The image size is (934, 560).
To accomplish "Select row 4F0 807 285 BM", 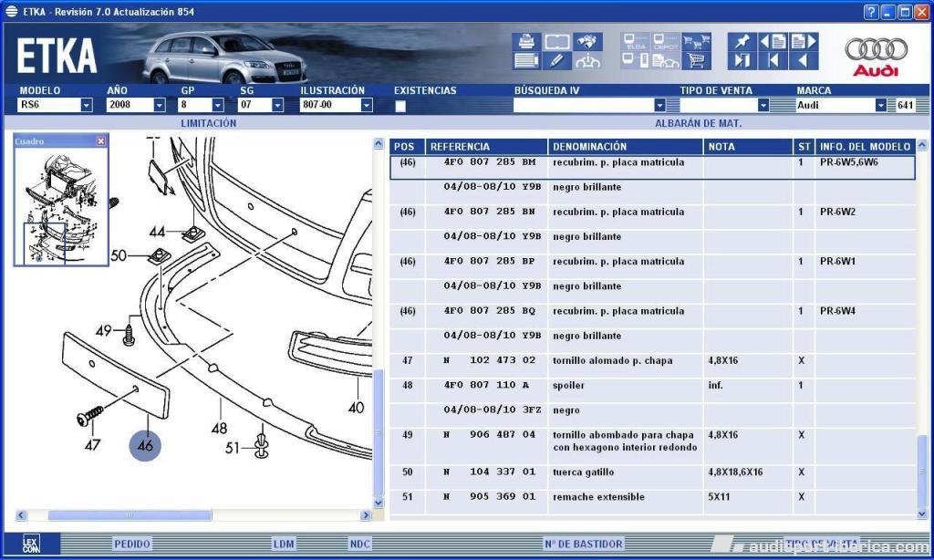I will click(652, 168).
